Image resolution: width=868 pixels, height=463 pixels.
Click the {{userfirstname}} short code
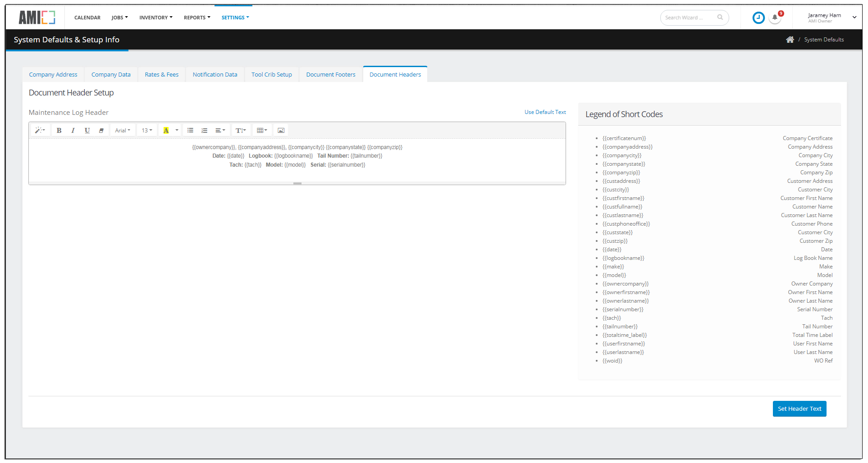[624, 344]
